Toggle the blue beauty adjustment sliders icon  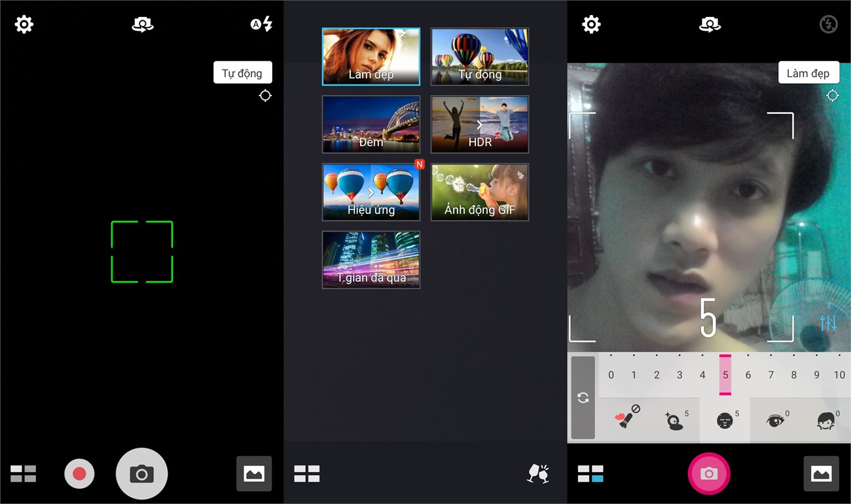click(x=827, y=323)
